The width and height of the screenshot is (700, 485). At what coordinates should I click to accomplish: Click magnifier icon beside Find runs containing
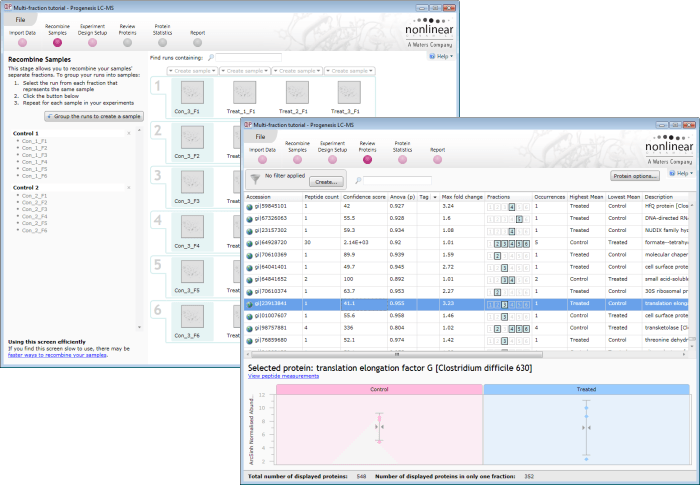pyautogui.click(x=211, y=58)
